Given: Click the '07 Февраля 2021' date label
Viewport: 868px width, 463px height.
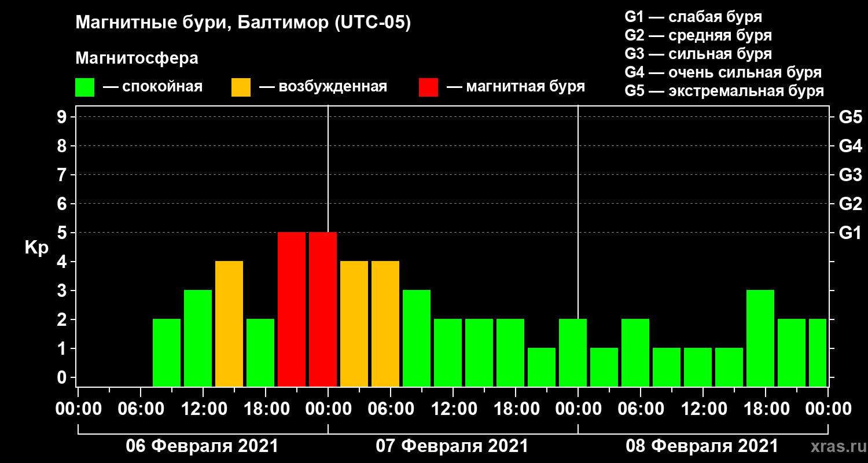Looking at the screenshot, I should coord(452,446).
